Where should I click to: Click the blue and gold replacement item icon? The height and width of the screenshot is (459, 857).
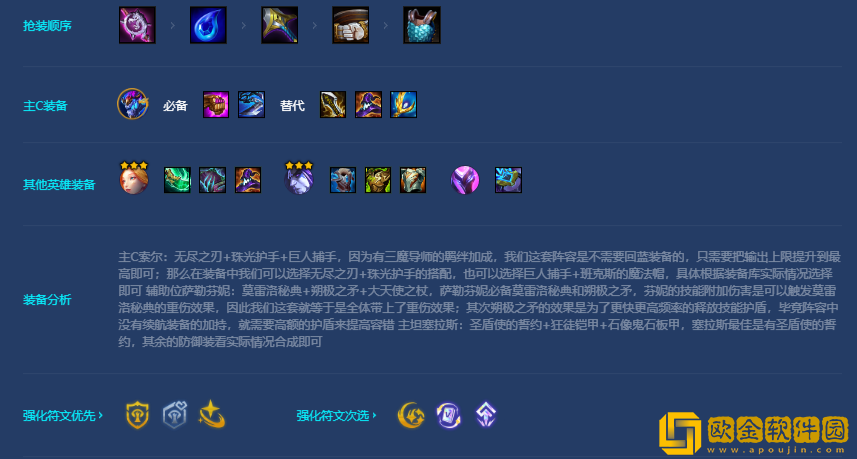pos(403,104)
